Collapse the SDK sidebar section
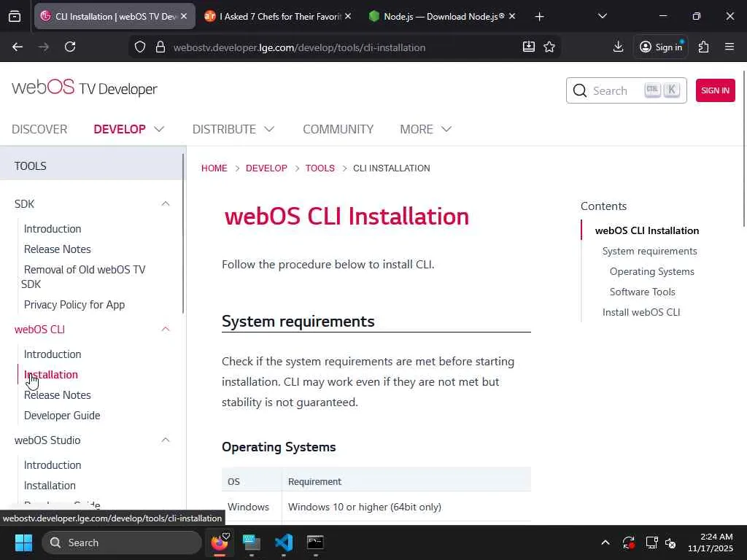The image size is (747, 560). tap(166, 204)
